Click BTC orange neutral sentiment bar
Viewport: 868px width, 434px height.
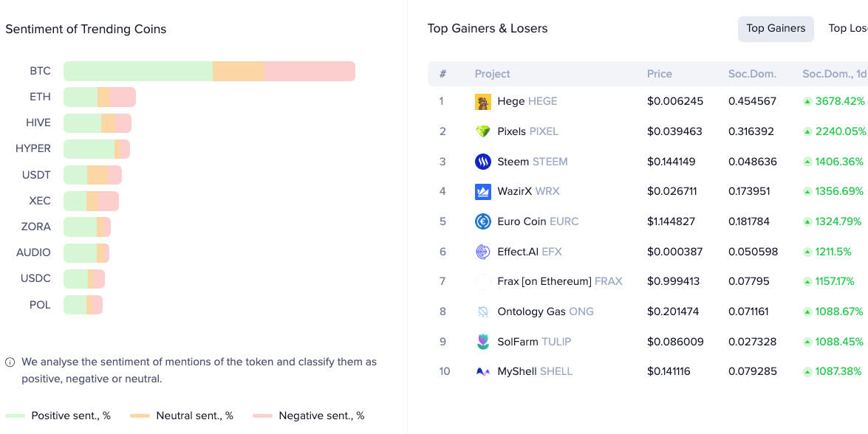click(238, 72)
